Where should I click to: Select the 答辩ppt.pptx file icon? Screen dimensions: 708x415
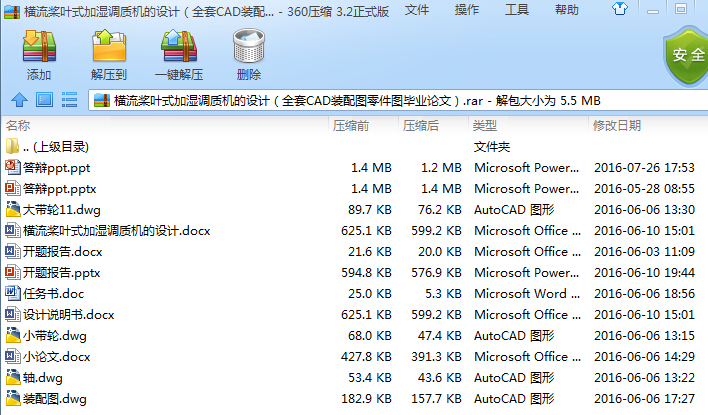[x=13, y=188]
